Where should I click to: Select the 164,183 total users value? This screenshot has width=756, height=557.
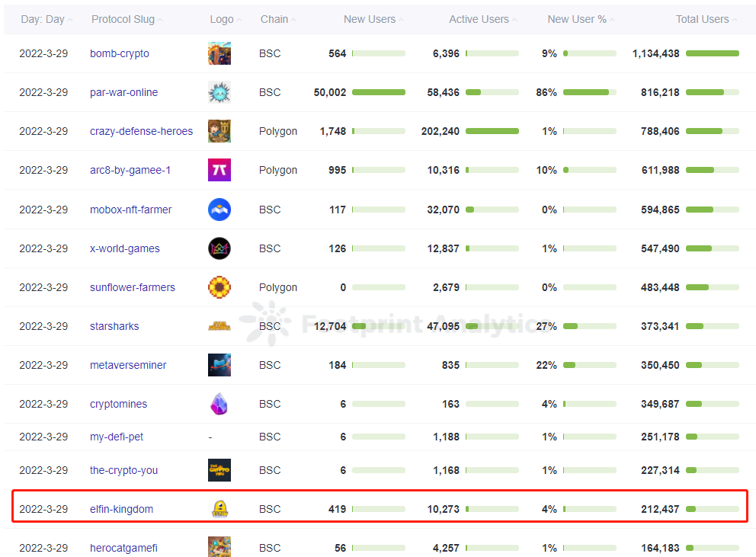click(x=660, y=549)
